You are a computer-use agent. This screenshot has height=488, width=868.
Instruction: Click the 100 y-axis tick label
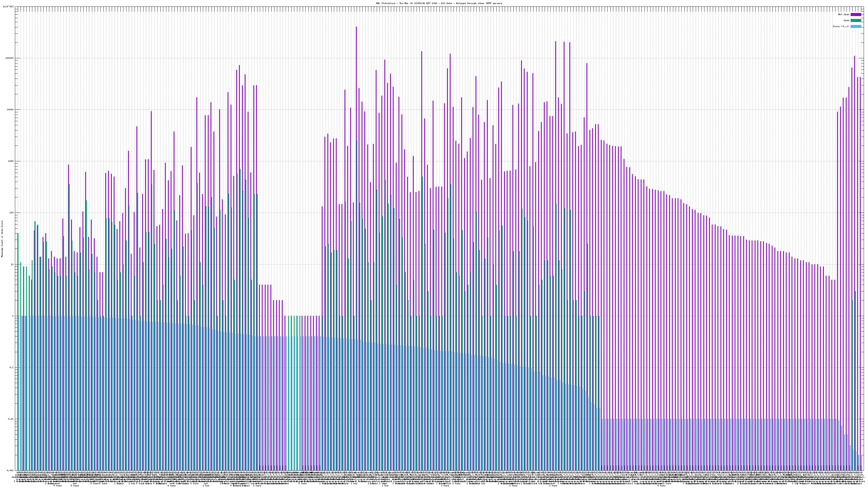(x=11, y=213)
